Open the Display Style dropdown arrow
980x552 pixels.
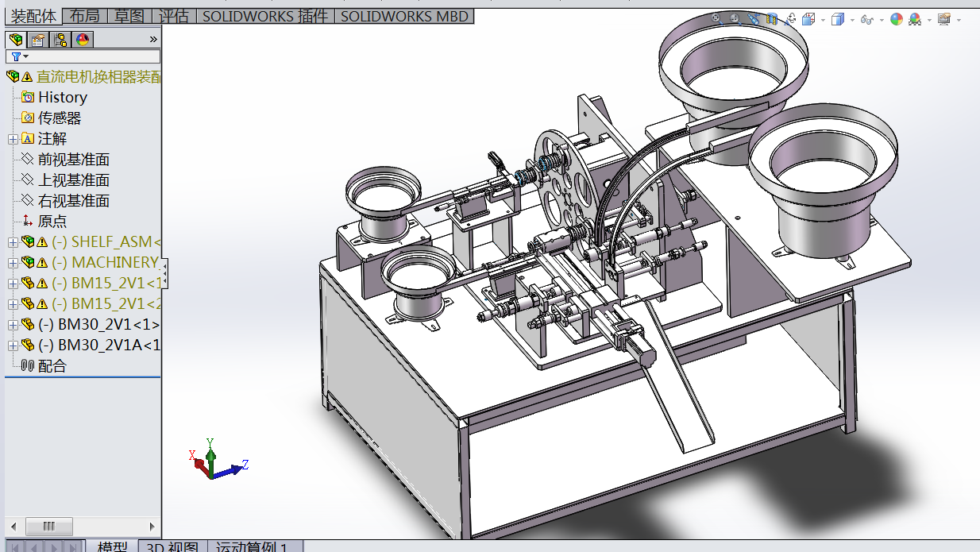click(x=852, y=19)
